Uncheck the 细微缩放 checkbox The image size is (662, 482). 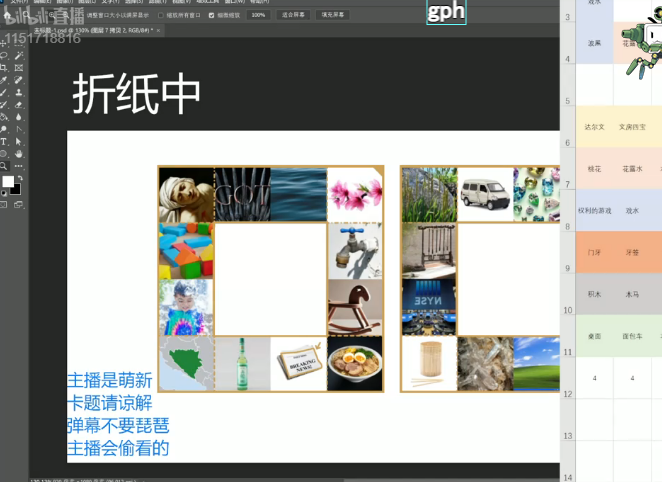[212, 15]
